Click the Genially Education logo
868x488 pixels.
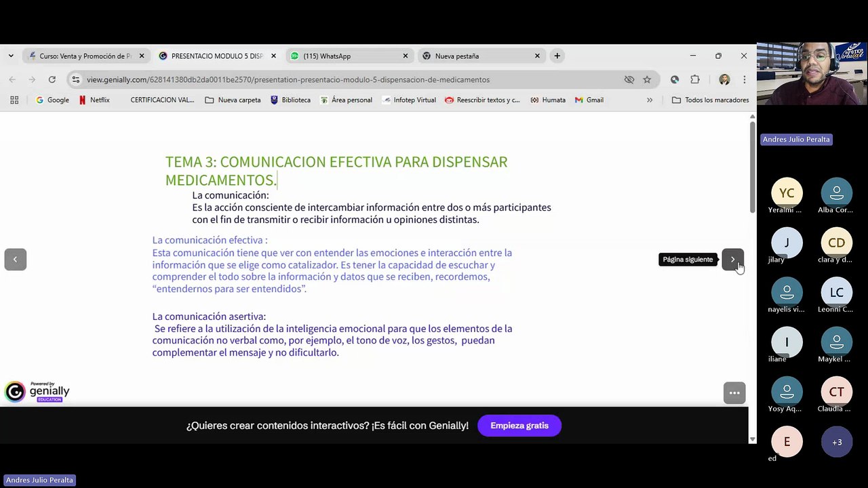click(37, 392)
